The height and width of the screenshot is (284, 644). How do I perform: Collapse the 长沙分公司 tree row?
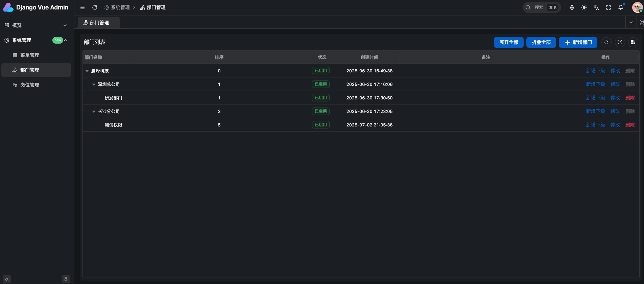coord(94,112)
